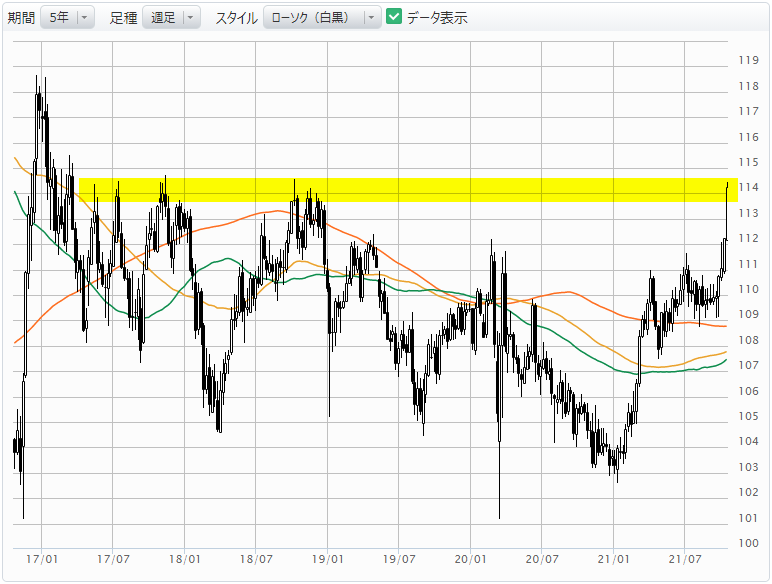
Task: Click the 21/01 date axis label
Action: 613,559
